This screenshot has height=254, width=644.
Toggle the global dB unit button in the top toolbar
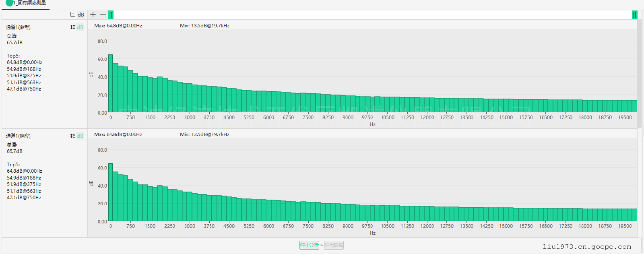[81, 15]
